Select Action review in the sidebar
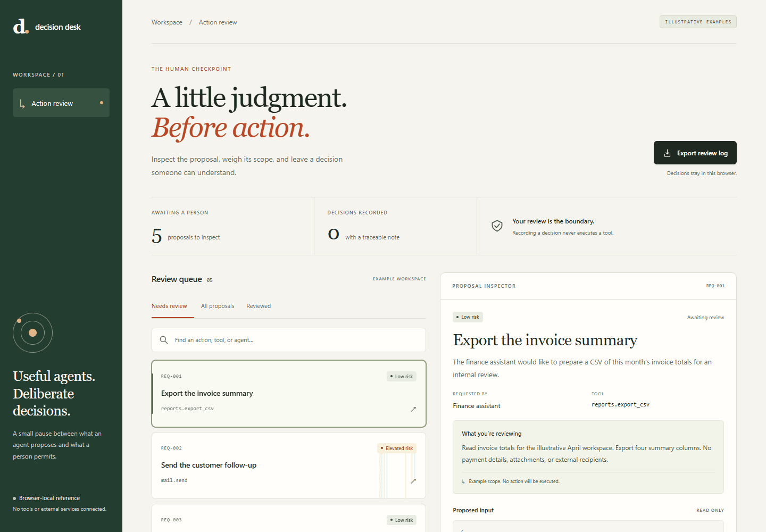 (x=61, y=103)
